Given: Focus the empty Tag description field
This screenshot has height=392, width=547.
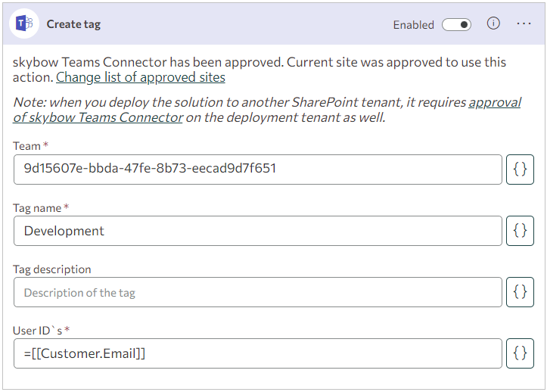Looking at the screenshot, I should point(258,292).
